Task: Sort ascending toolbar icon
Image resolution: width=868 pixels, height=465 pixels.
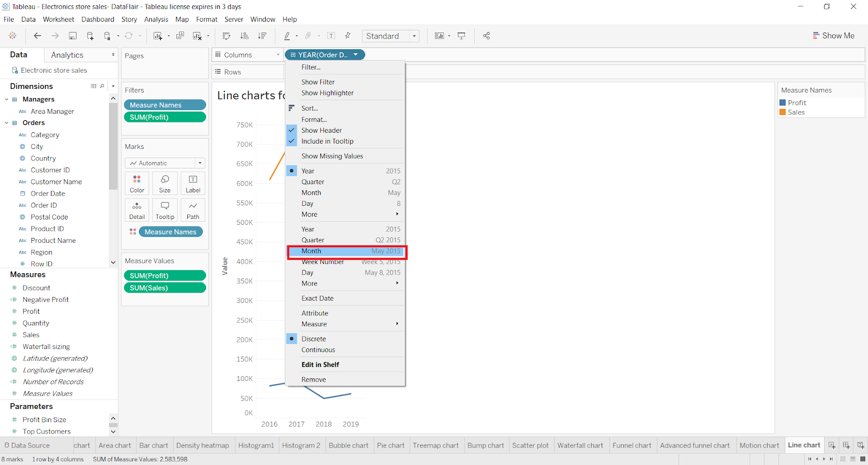Action: click(x=245, y=36)
